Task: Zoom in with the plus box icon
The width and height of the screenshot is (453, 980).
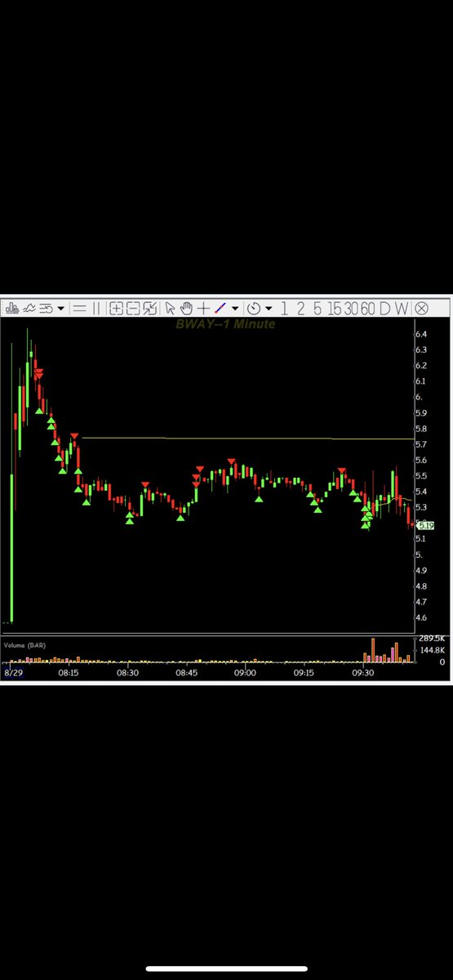Action: 116,308
